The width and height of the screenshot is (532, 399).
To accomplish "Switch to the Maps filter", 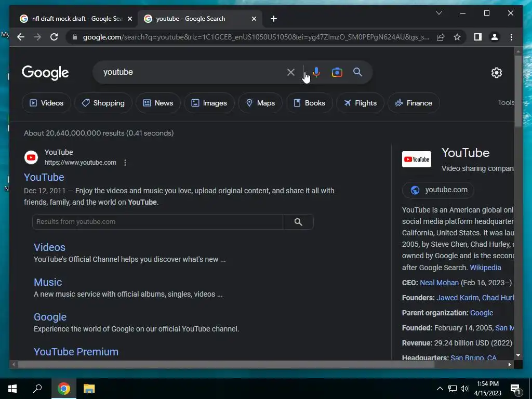I will [260, 103].
